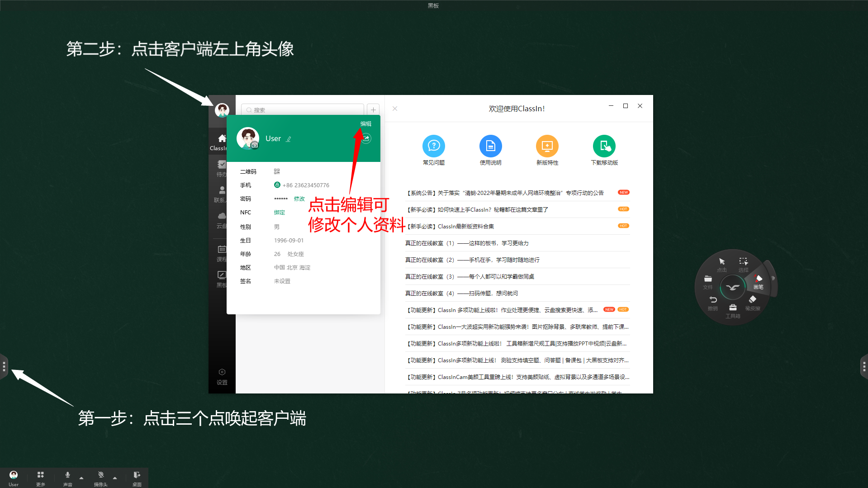
Task: Open 真正的在线教室（1）article
Action: click(x=517, y=243)
